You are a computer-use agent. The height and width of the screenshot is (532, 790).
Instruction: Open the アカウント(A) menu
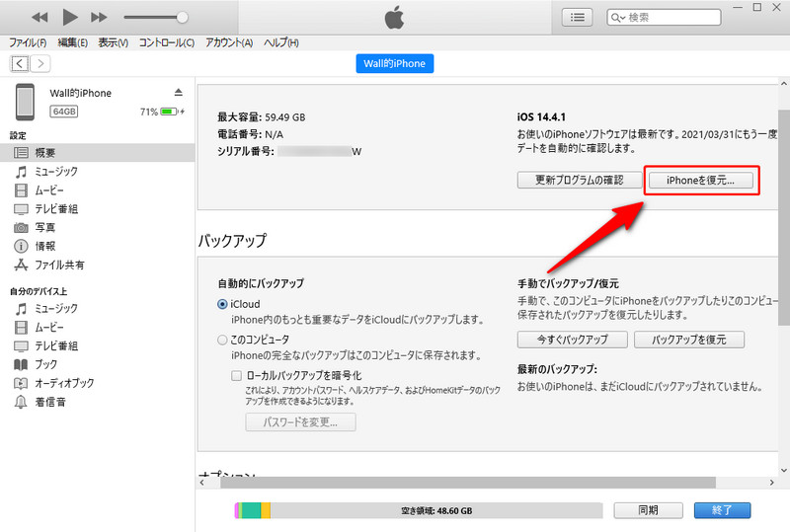(229, 42)
